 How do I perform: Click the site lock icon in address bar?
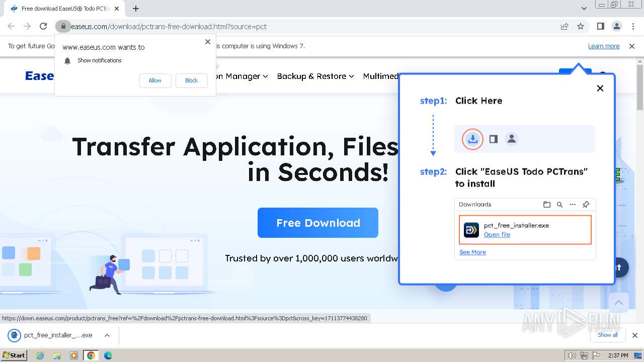click(x=63, y=26)
